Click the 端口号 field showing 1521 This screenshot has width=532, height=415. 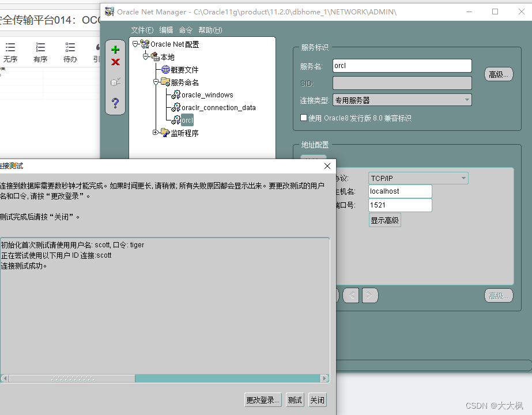[x=400, y=205]
